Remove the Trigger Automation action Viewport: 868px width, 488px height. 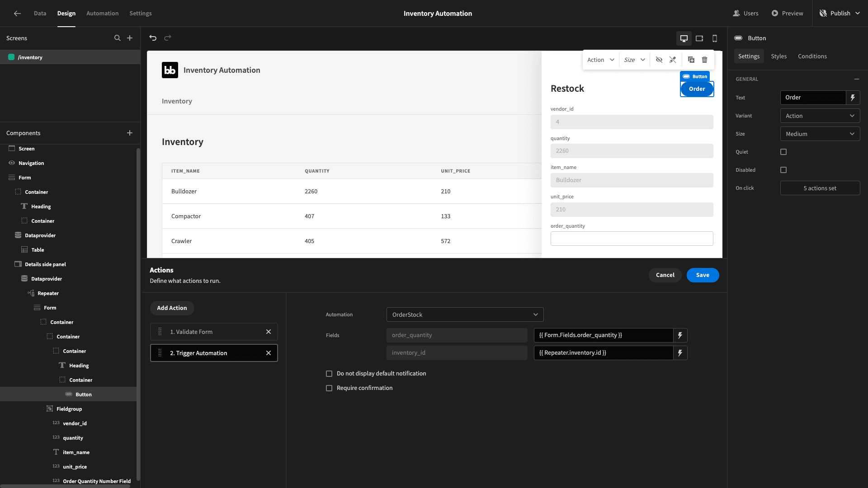269,353
